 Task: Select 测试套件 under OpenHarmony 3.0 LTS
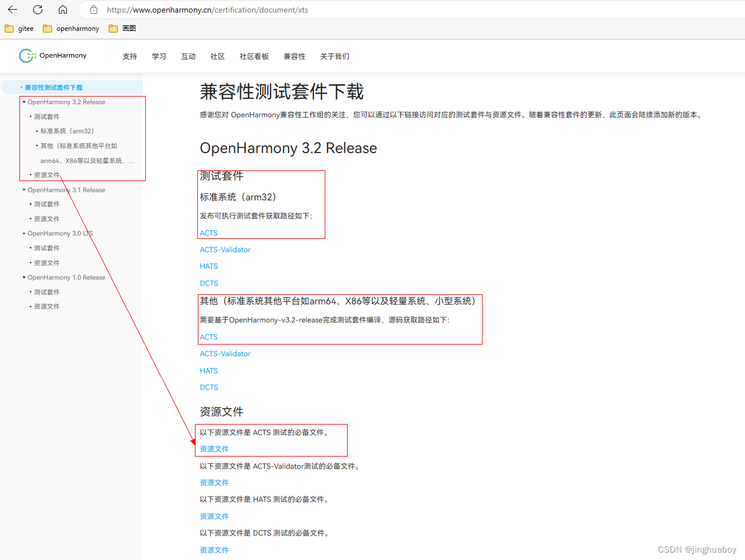pos(47,248)
